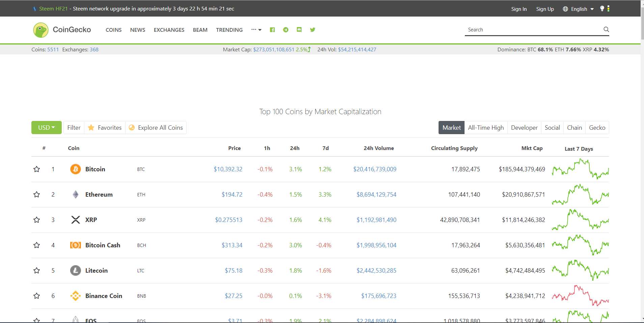Open the Litecoin coin page
The width and height of the screenshot is (644, 323).
[96, 271]
